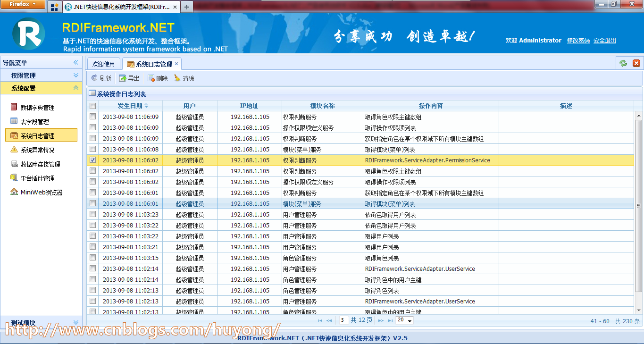Select 系统日志管理 sidebar item
644x344 pixels.
pyautogui.click(x=41, y=135)
